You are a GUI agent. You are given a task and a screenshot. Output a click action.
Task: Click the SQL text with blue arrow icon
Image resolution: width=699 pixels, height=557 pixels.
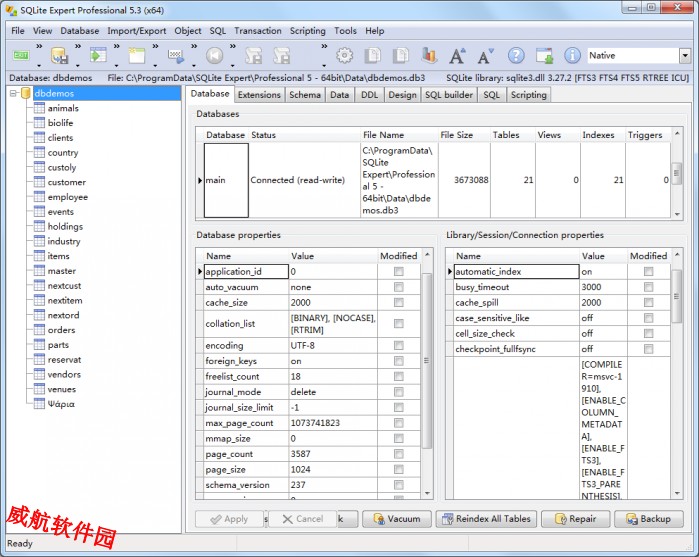pos(176,55)
